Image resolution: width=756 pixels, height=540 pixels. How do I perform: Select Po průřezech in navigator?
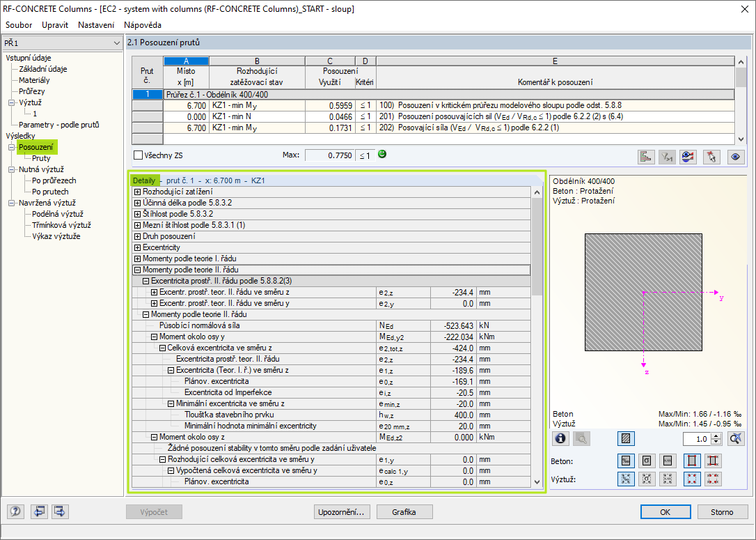tap(54, 180)
